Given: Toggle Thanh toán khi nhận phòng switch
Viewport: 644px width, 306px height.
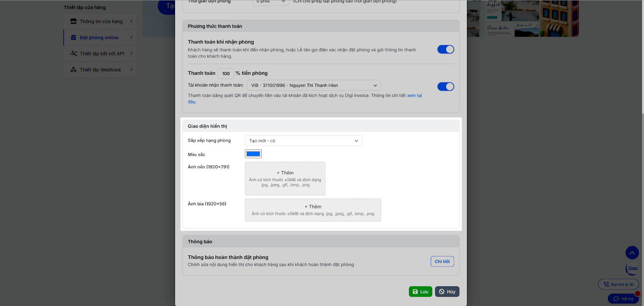Looking at the screenshot, I should pyautogui.click(x=446, y=50).
